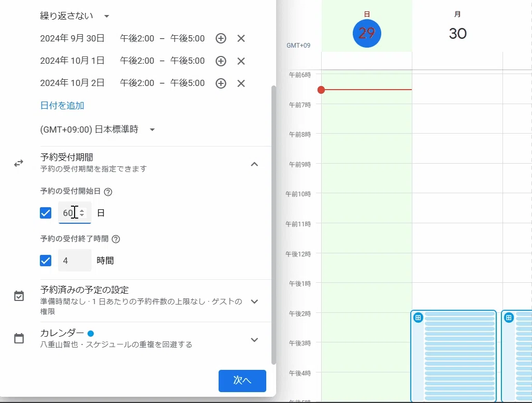Collapse the 予約受付期間 section
This screenshot has height=403, width=532.
click(254, 164)
